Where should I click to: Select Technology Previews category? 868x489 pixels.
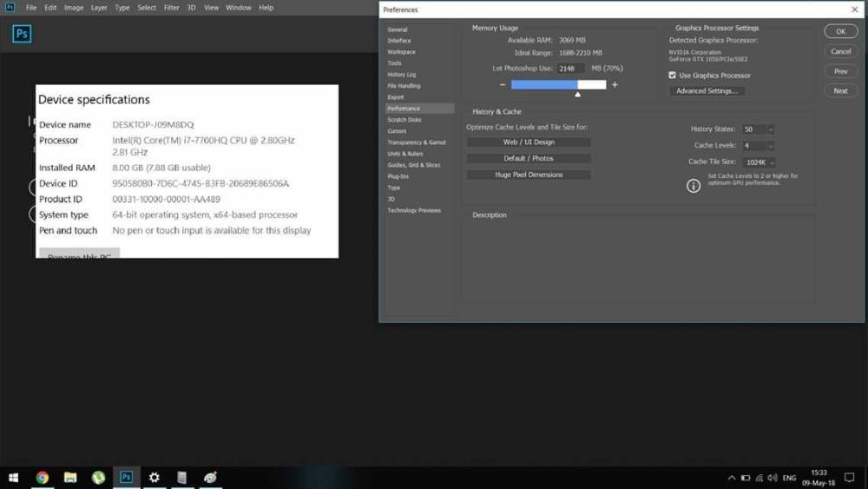(413, 210)
